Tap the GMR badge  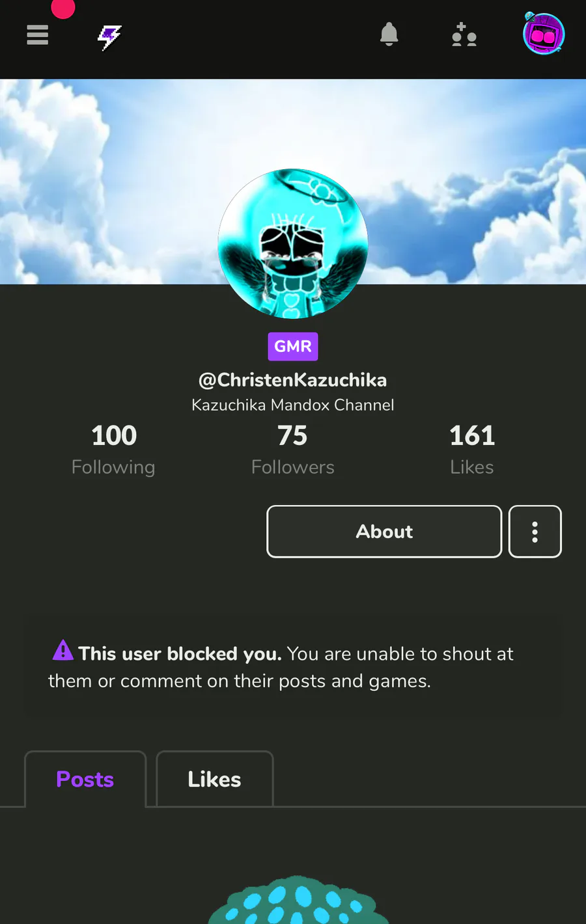(x=293, y=346)
